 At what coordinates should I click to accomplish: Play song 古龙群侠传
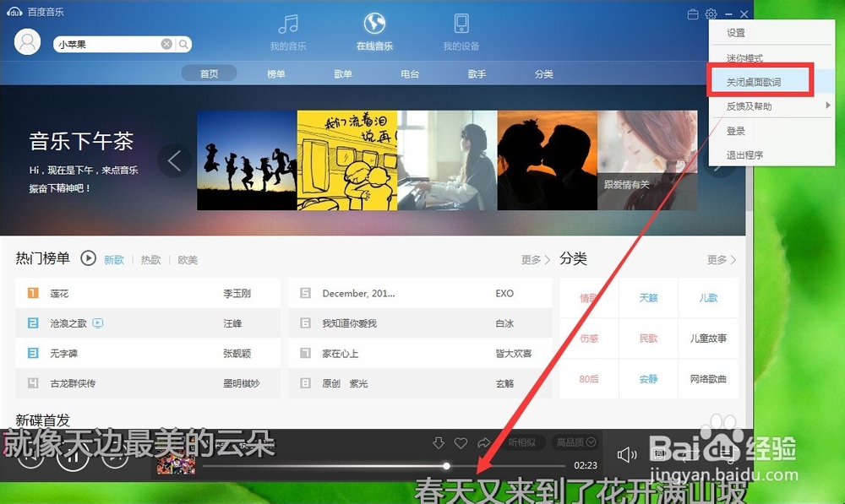coord(148,383)
